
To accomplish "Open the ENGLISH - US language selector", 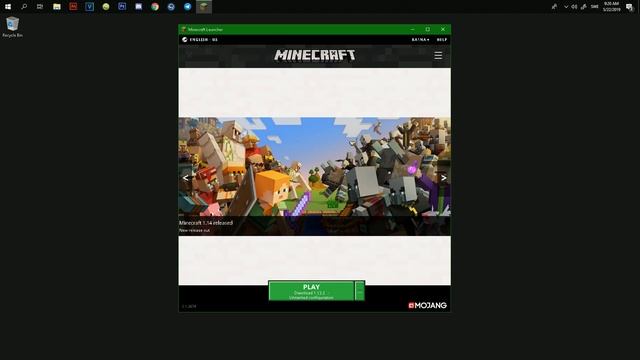I will pyautogui.click(x=200, y=40).
